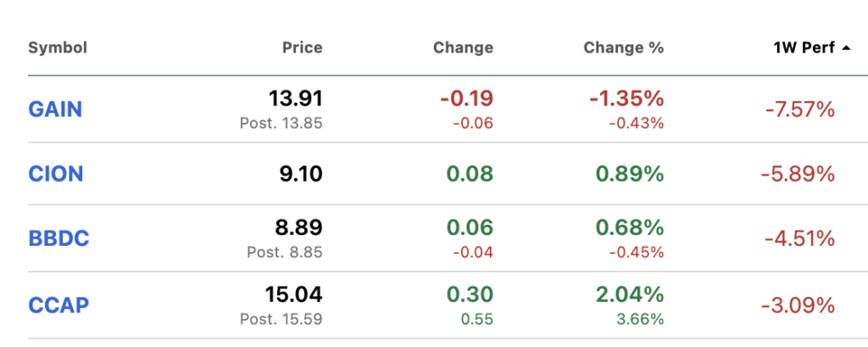This screenshot has width=868, height=347.
Task: Sort the table by Price column header
Action: pos(303,48)
